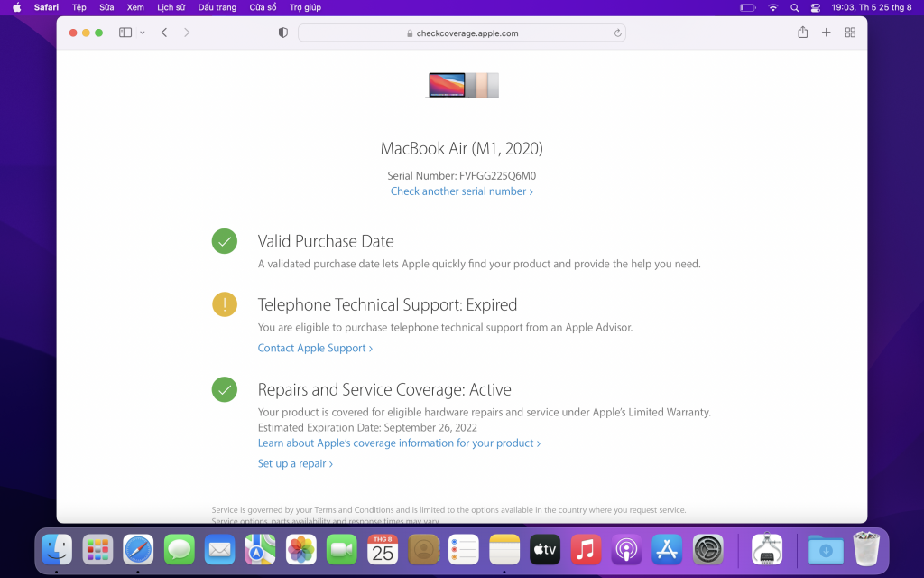Open Control Center in the menu bar
Screen dimensions: 924x578
pos(816,7)
